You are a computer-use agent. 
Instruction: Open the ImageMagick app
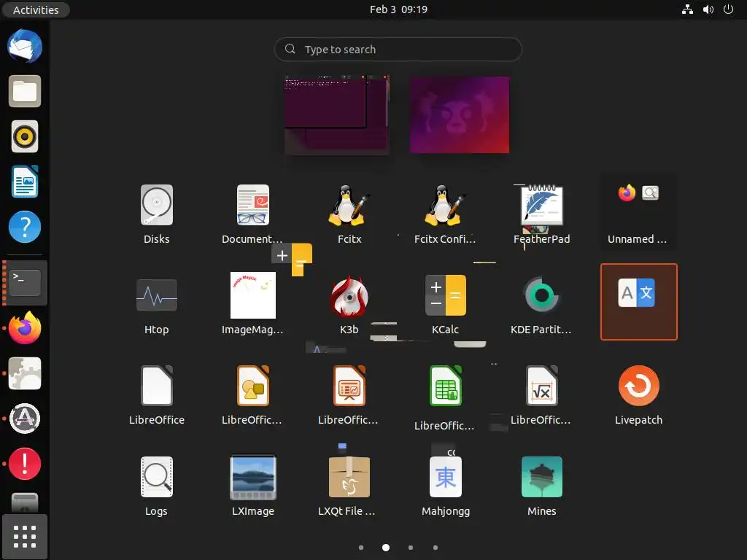click(x=252, y=304)
